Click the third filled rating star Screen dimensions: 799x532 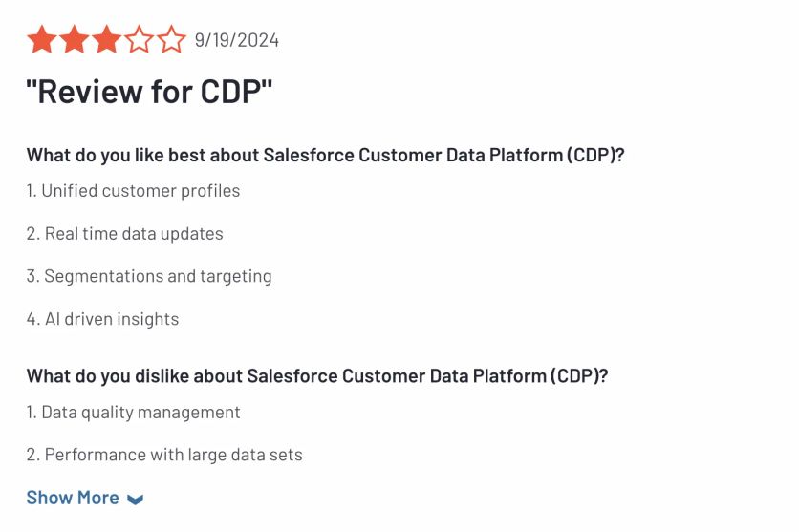tap(107, 40)
